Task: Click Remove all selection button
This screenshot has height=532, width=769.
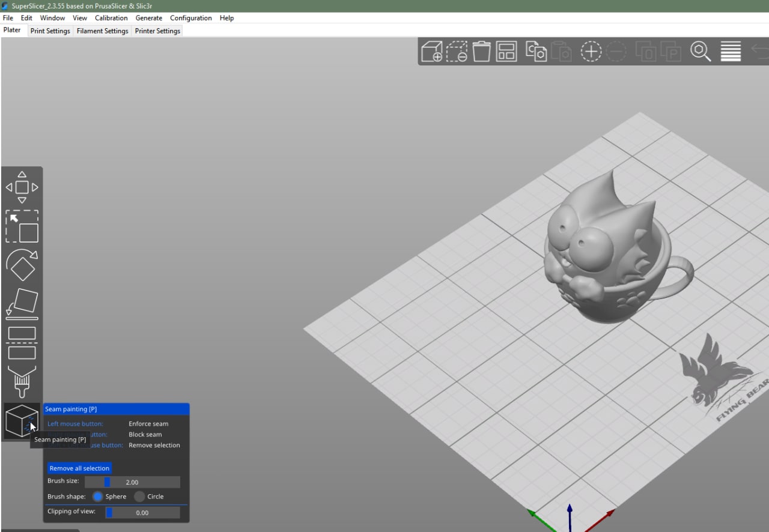Action: (x=79, y=468)
